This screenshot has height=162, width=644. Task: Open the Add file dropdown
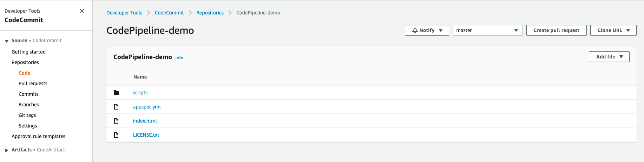609,57
